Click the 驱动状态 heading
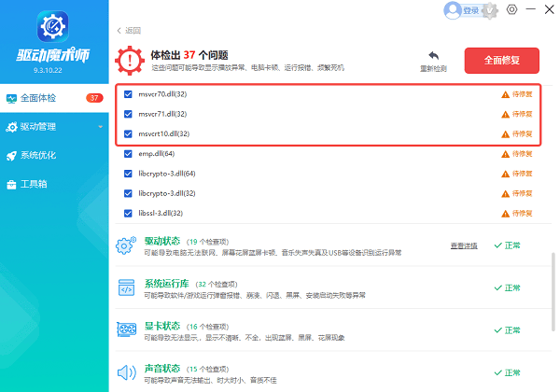 point(162,241)
